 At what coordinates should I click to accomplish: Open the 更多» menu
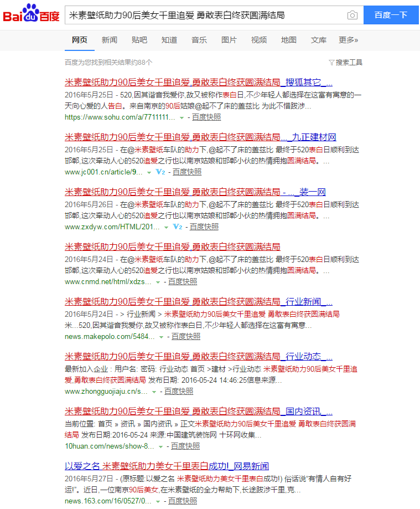coord(348,40)
